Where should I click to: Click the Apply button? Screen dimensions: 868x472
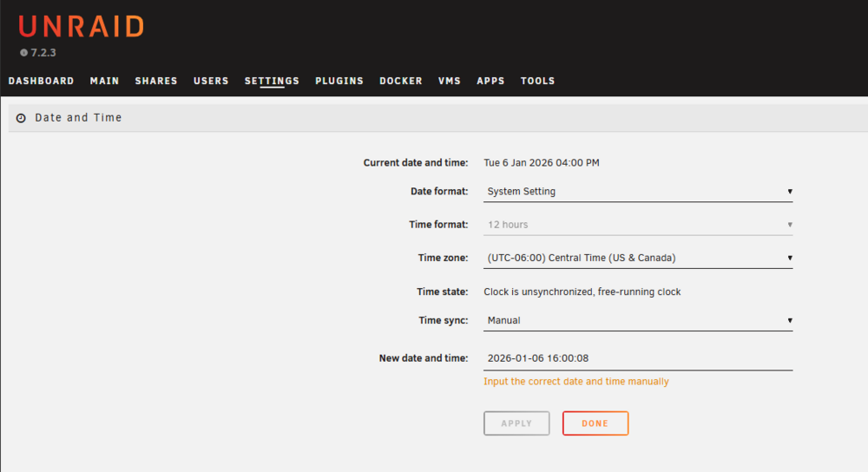pyautogui.click(x=516, y=423)
